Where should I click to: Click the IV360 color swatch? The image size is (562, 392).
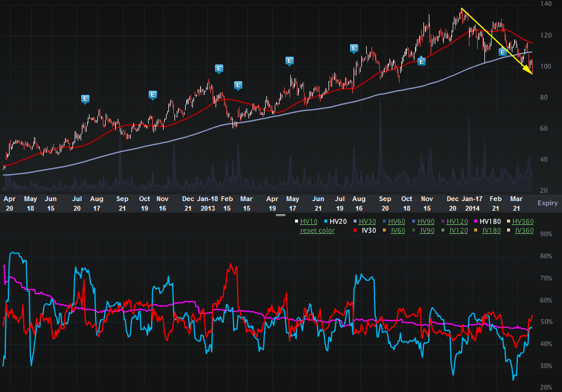tap(509, 230)
